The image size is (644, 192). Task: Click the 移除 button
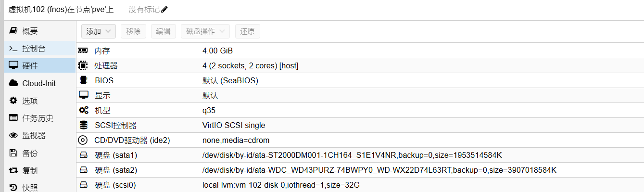133,31
